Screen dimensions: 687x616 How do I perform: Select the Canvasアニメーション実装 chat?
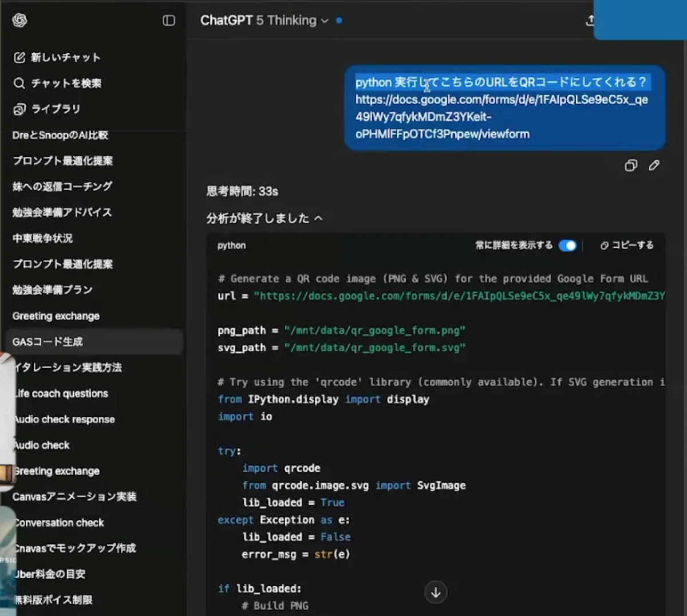[x=74, y=496]
